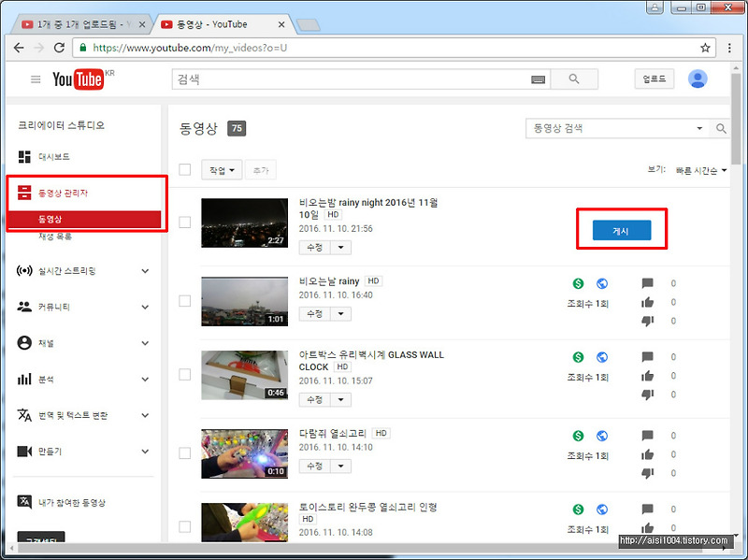
Task: Click the page vertical scrollbar thumb
Action: (736, 120)
